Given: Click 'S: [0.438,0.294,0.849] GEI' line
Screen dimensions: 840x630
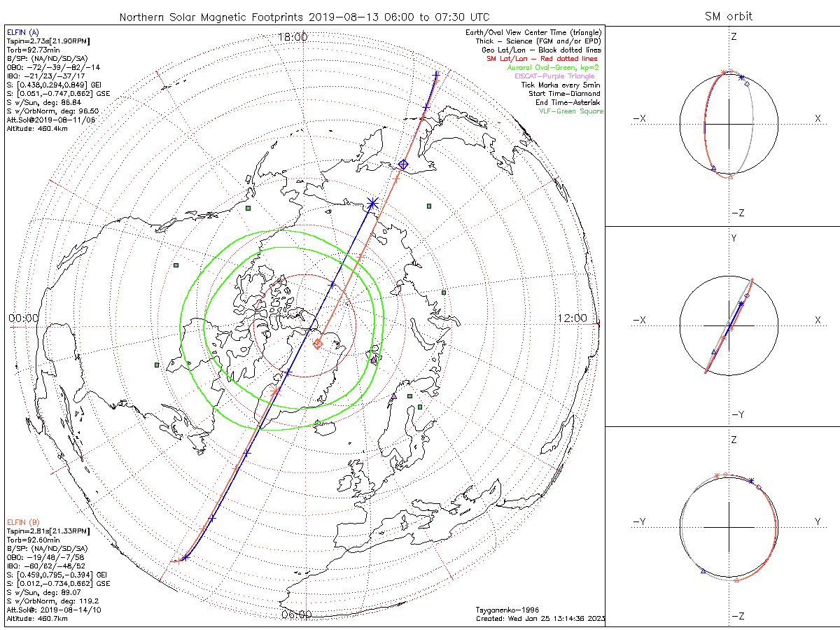Looking at the screenshot, I should 52,85.
